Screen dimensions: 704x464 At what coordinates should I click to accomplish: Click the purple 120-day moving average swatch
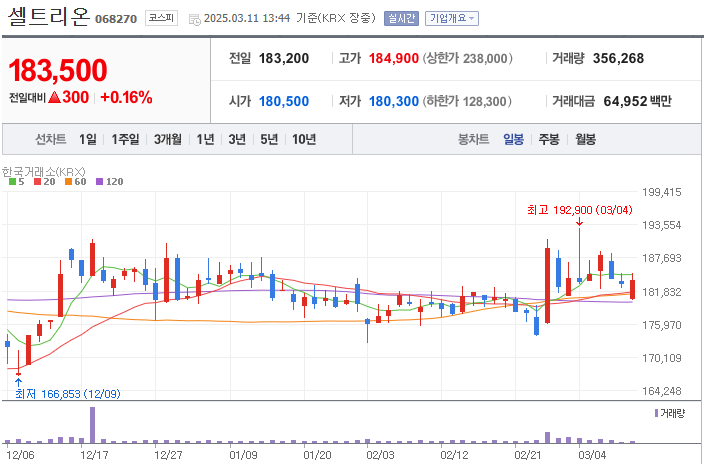click(x=100, y=181)
